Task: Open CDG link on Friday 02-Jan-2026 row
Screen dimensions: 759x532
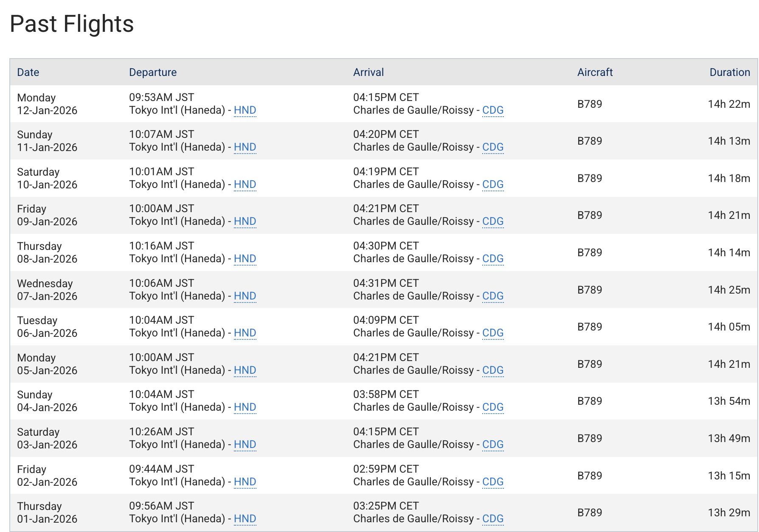Action: point(493,482)
